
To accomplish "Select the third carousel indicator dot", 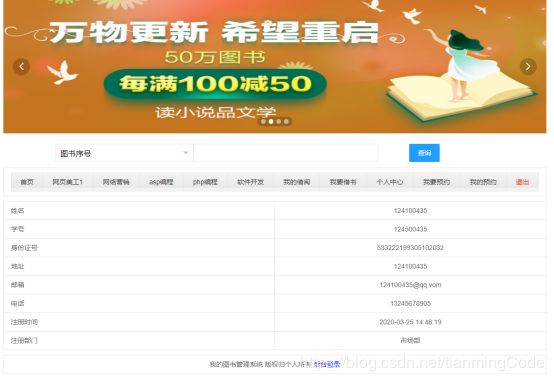I will [279, 122].
